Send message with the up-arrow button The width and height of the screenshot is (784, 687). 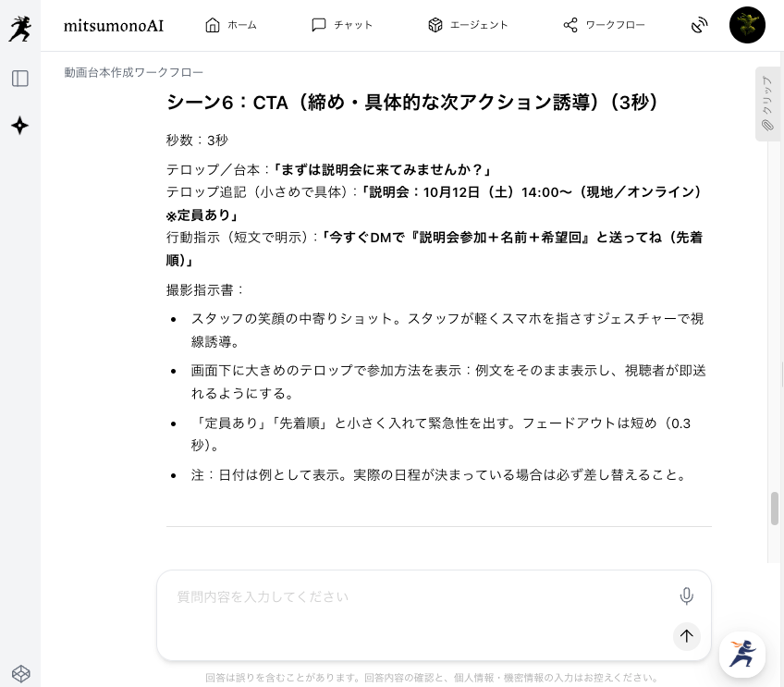pyautogui.click(x=687, y=636)
